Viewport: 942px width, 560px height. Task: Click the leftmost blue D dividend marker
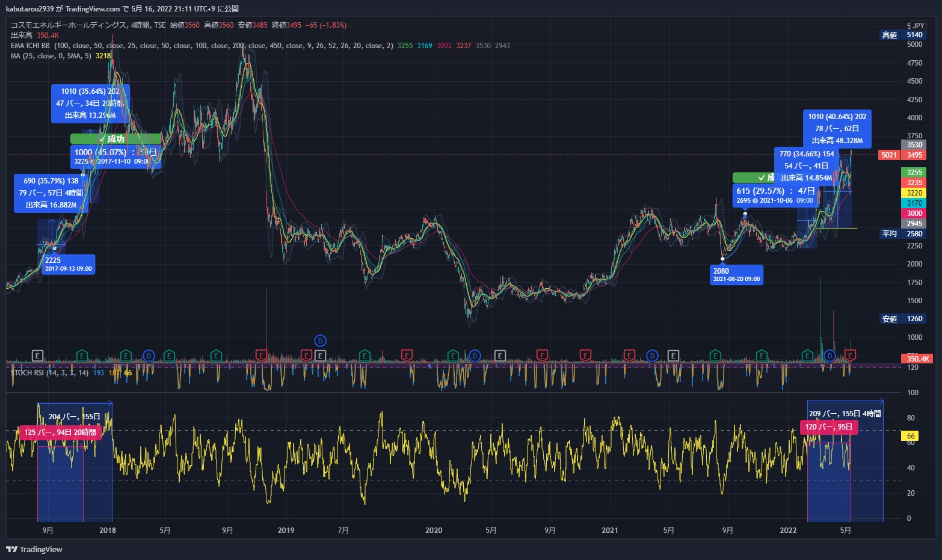click(149, 355)
